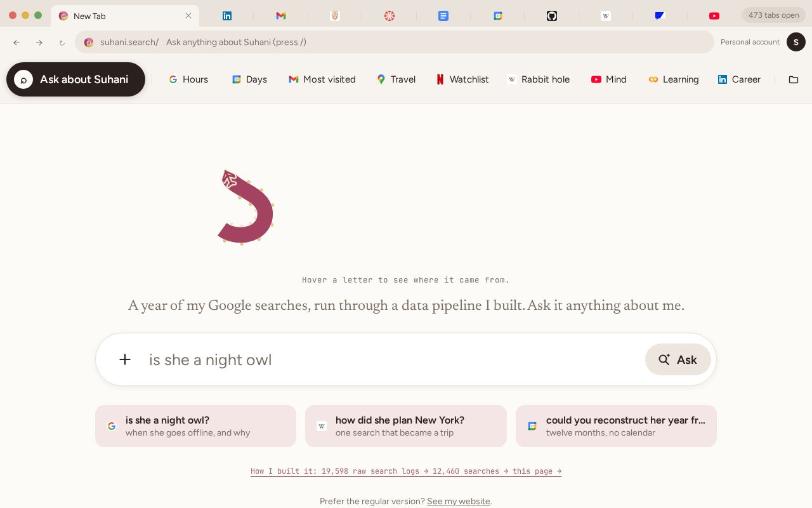Open the Most visited bookmark
812x508 pixels.
322,79
